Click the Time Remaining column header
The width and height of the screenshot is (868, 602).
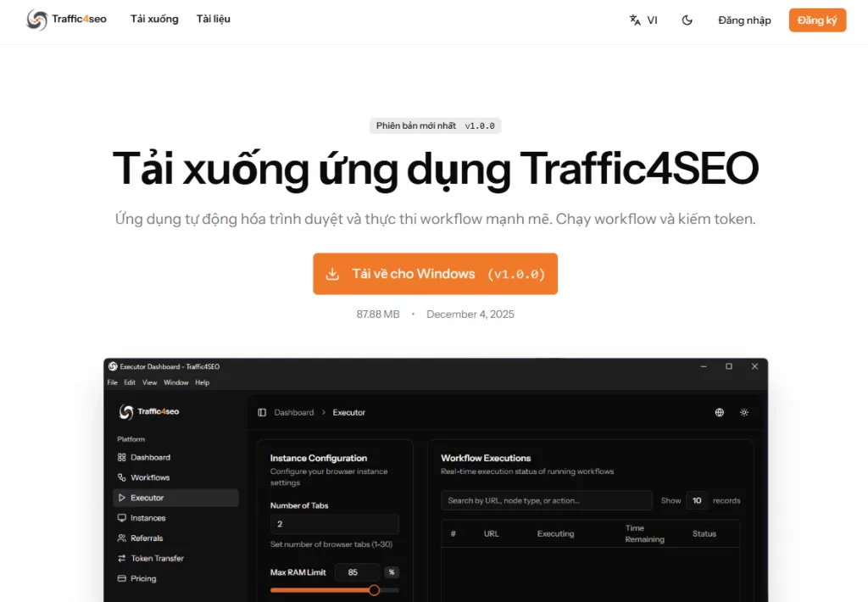click(x=644, y=533)
